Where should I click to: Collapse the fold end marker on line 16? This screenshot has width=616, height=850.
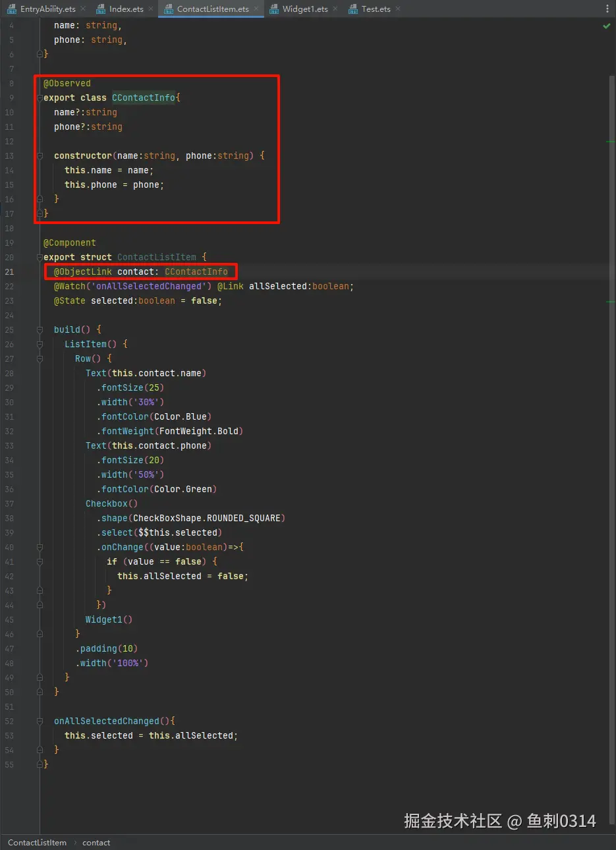(x=40, y=199)
